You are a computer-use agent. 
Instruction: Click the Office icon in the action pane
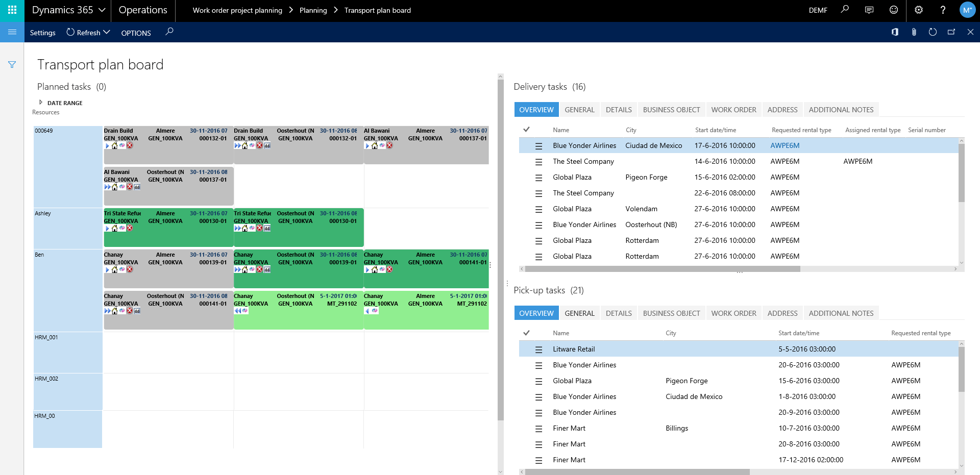click(x=895, y=32)
